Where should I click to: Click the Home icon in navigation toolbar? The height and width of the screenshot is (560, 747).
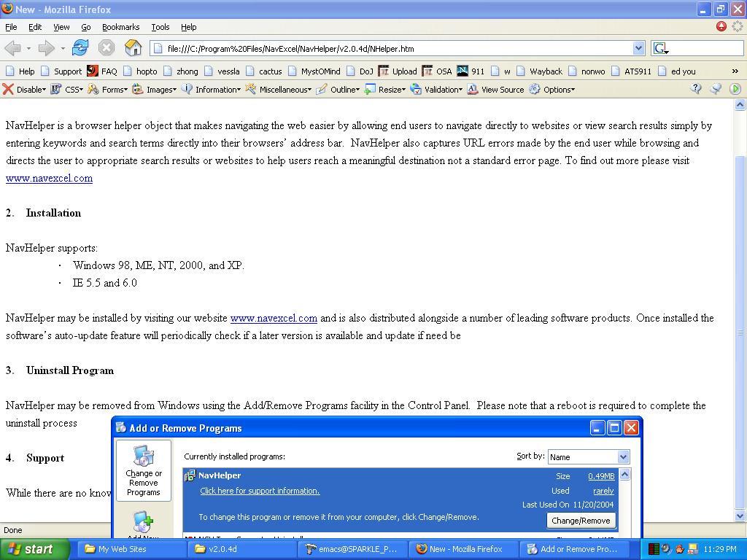coord(133,48)
